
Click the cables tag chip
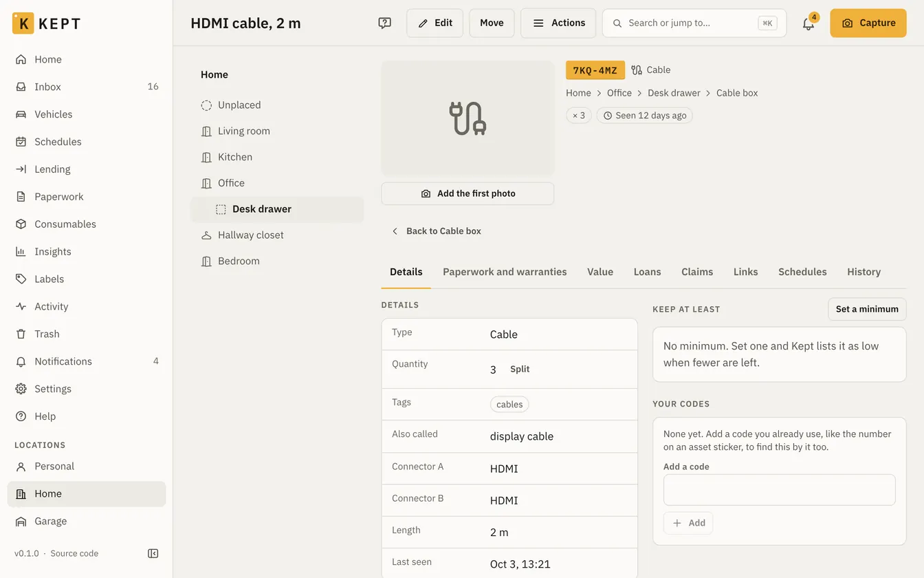point(509,405)
